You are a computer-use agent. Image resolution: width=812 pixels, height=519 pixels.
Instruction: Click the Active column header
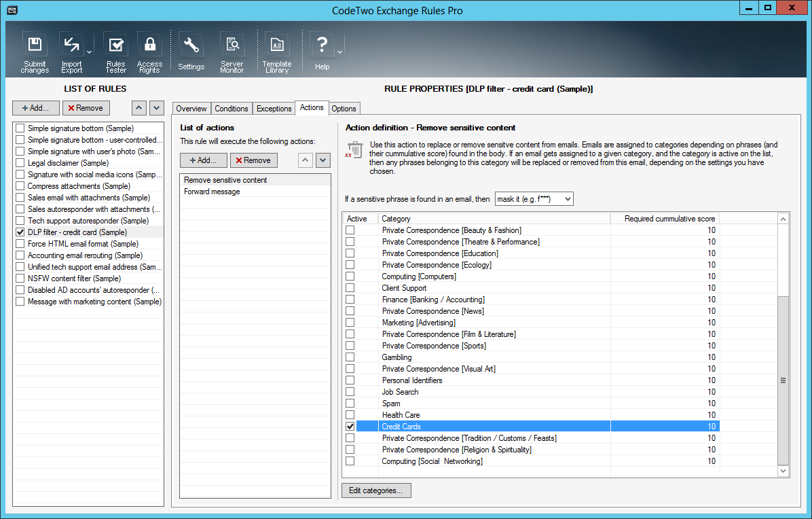click(361, 219)
